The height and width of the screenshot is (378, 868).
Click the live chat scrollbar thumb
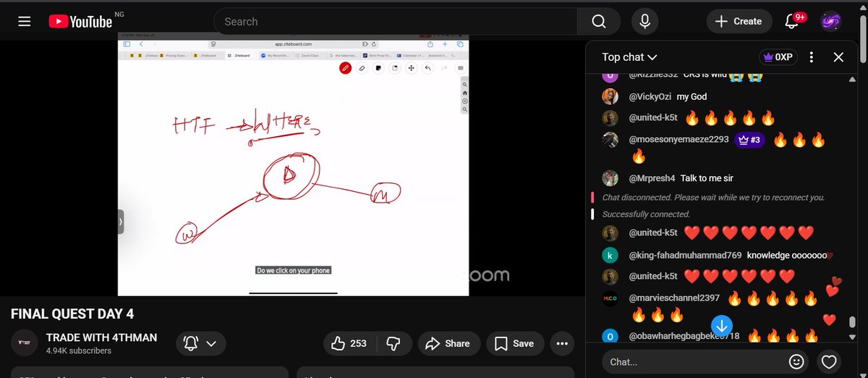[852, 322]
